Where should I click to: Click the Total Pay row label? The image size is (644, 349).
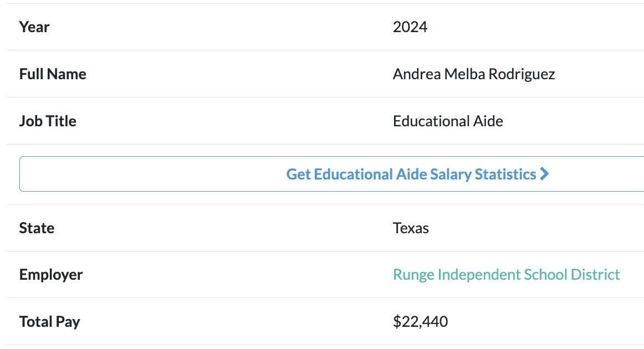tap(49, 322)
